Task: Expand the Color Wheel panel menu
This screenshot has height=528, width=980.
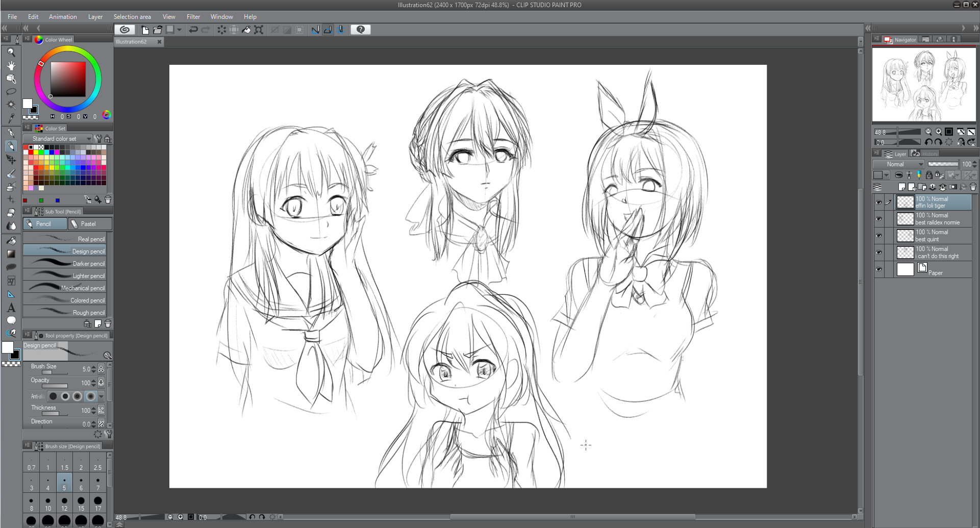Action: pos(28,39)
